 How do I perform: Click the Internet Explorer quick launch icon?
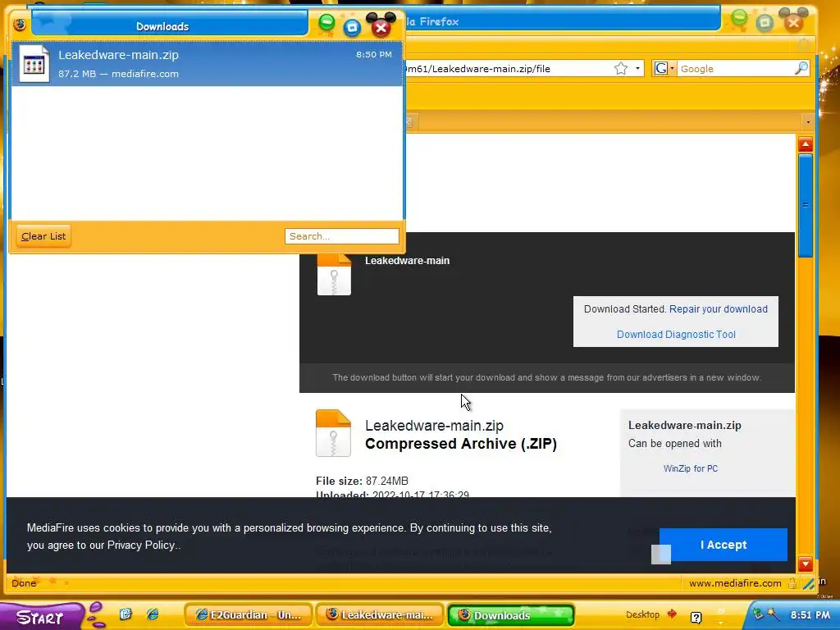click(153, 614)
